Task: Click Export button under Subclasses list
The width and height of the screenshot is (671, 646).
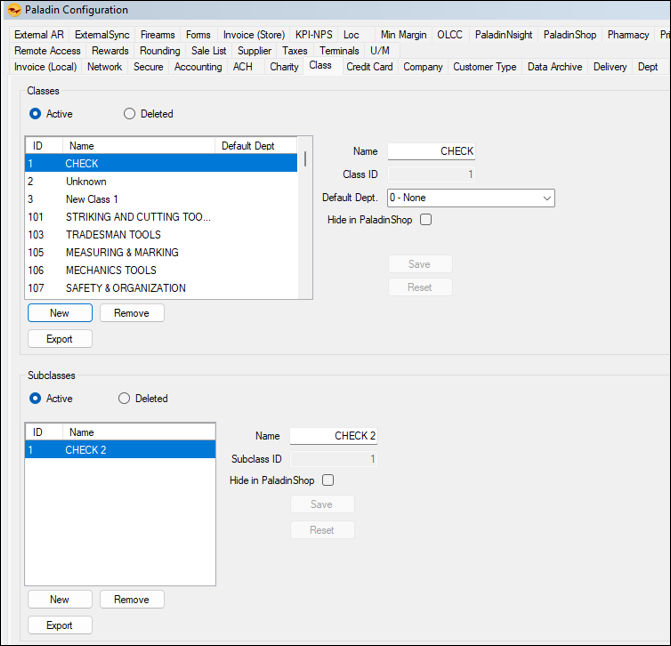Action: pos(60,625)
